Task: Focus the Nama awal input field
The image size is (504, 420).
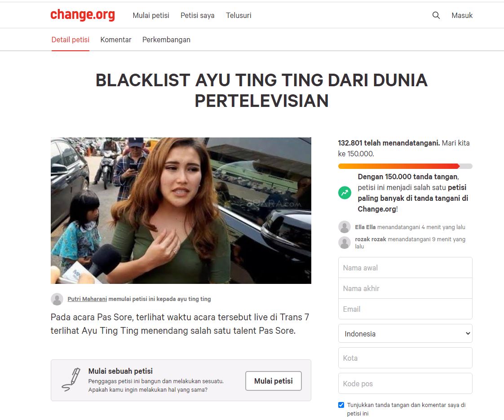Action: point(405,268)
